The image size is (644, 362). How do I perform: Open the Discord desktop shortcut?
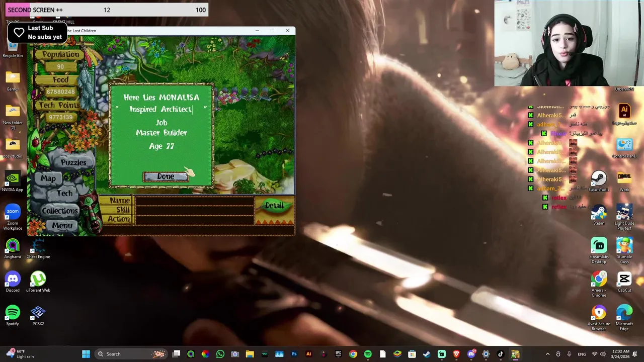pos(13,282)
